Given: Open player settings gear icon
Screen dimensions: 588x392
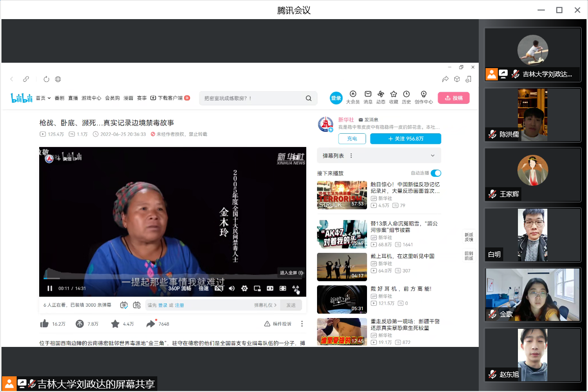Looking at the screenshot, I should tap(244, 289).
